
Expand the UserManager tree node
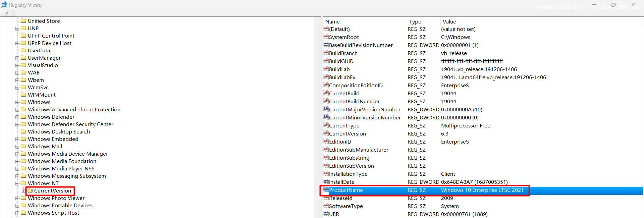click(x=17, y=58)
